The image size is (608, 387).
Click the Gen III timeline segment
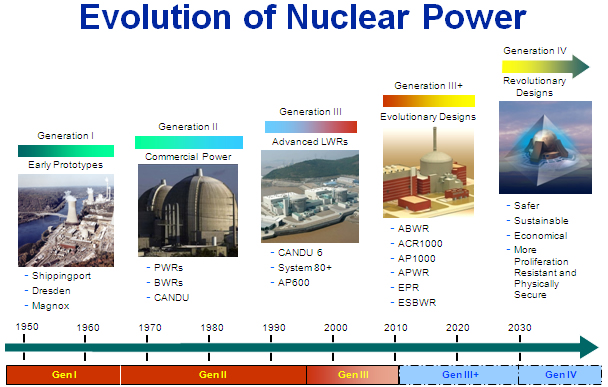pos(353,375)
